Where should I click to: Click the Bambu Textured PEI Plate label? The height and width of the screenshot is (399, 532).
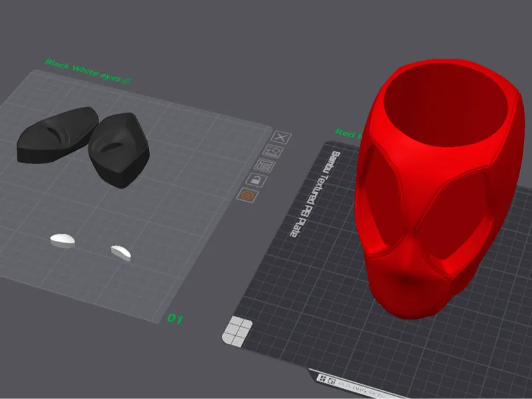click(315, 194)
